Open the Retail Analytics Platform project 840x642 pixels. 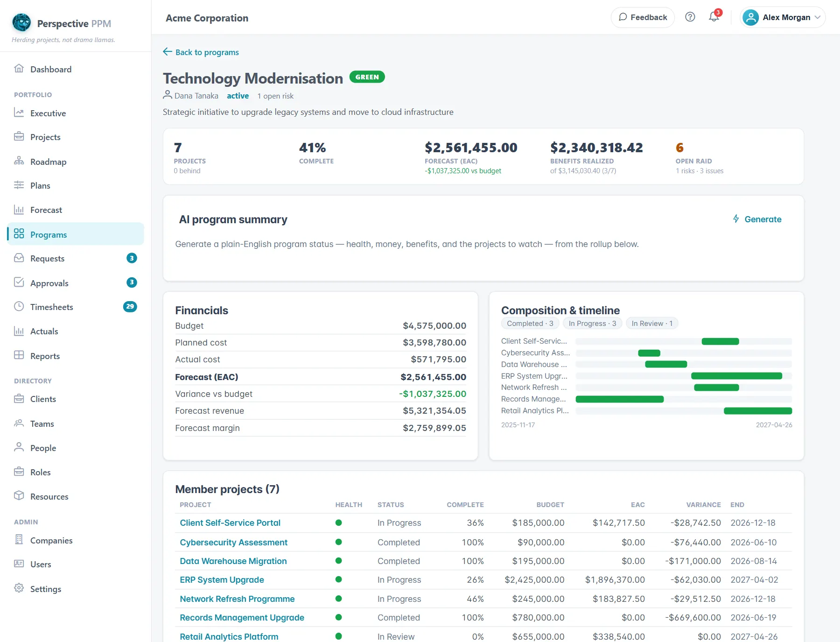point(229,636)
